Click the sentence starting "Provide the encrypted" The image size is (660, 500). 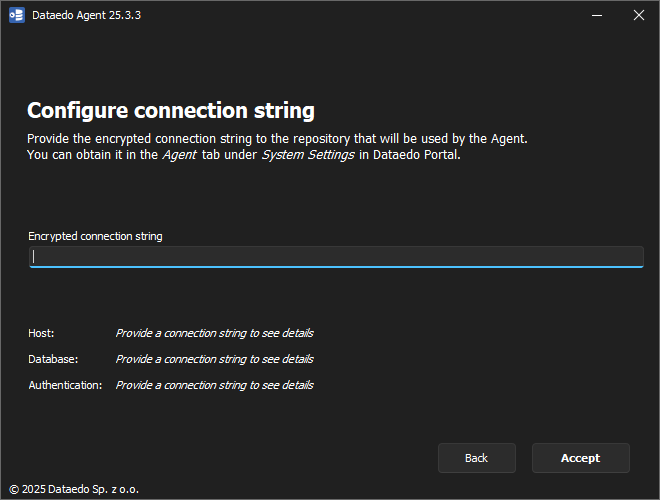277,139
